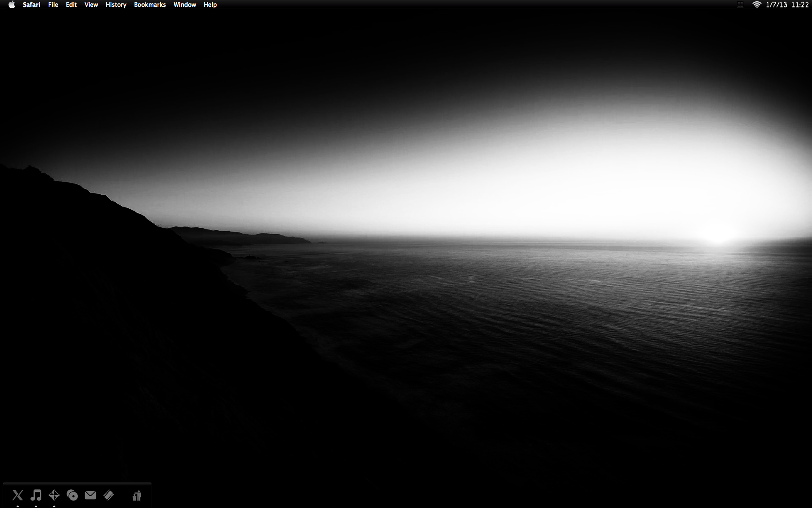Viewport: 812px width, 508px height.
Task: Open the Finder X icon in dock
Action: point(18,495)
